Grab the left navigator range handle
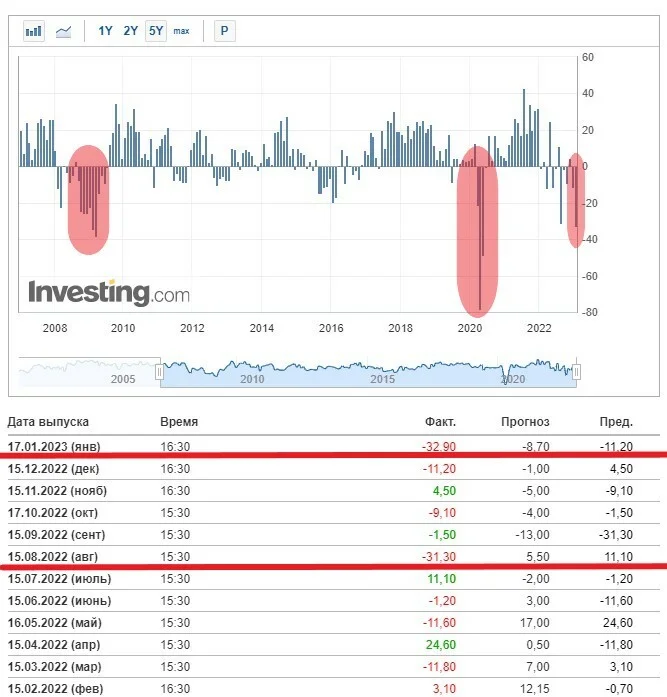667x697 pixels. pos(159,372)
